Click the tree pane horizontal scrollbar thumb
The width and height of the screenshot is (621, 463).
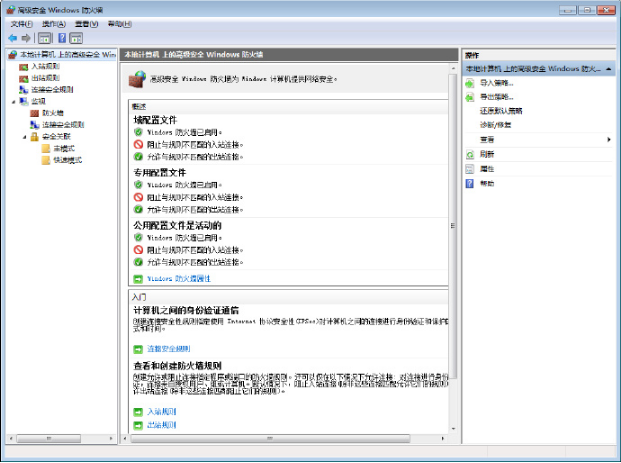49,438
